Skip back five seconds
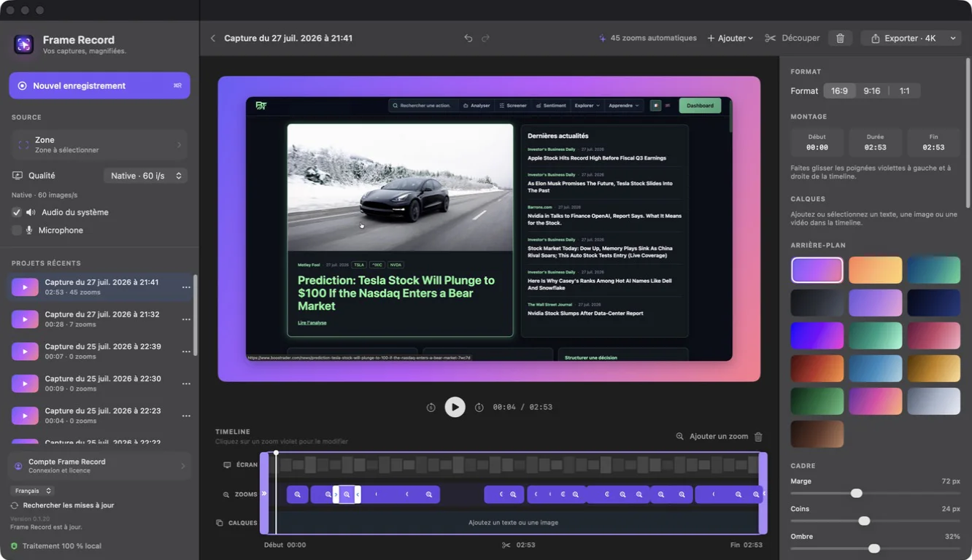 [431, 407]
